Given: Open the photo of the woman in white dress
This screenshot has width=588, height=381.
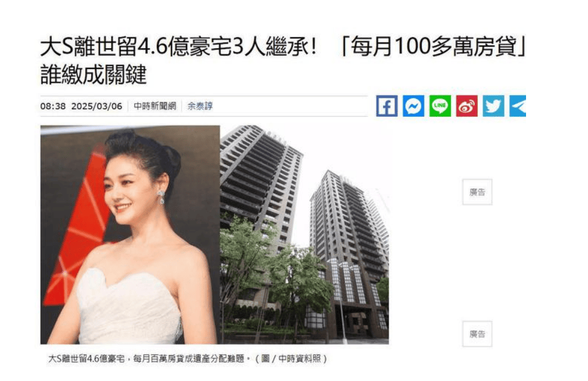Looking at the screenshot, I should click(130, 235).
